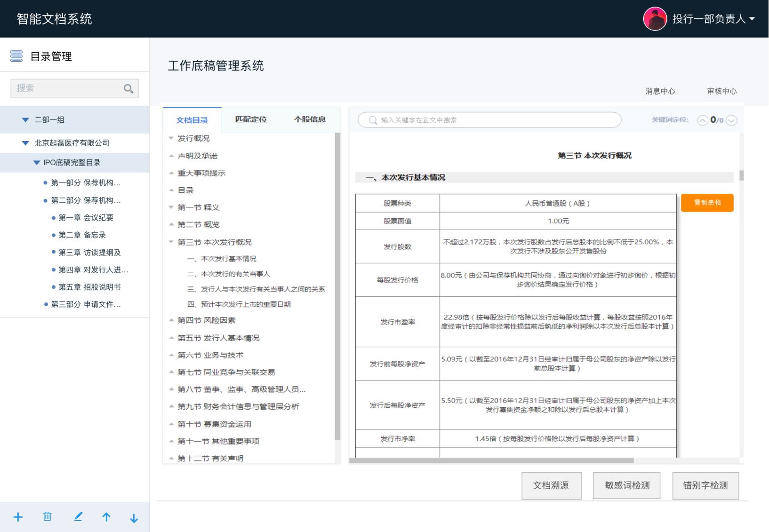The image size is (769, 532).
Task: Select 第二章 备忘录 item
Action: (x=82, y=235)
